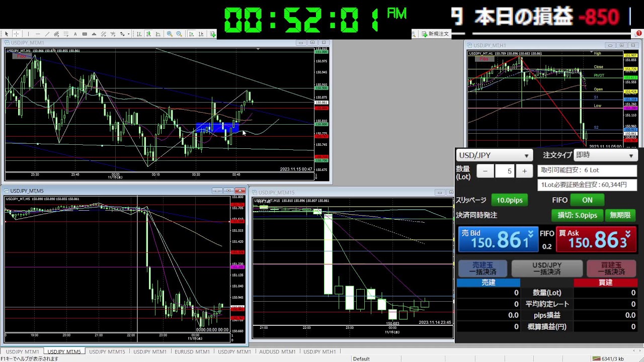Select the text label tool
Screen dimensions: 644x362
point(75,34)
